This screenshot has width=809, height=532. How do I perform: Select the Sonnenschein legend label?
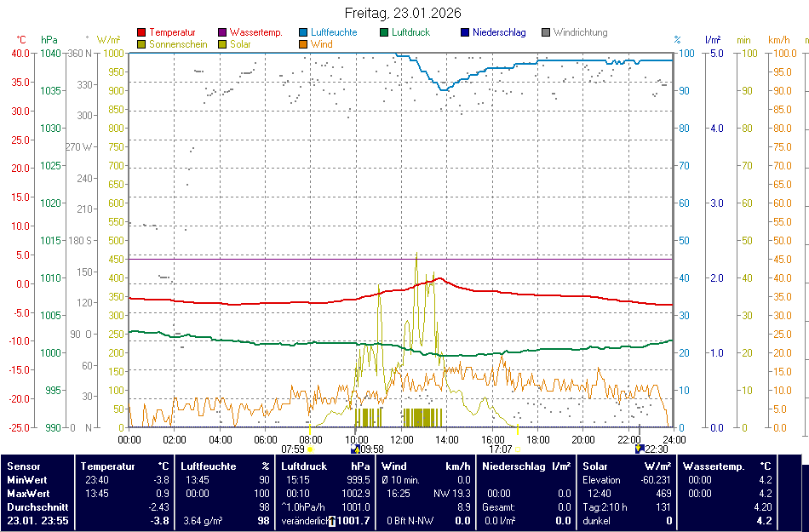tap(178, 44)
